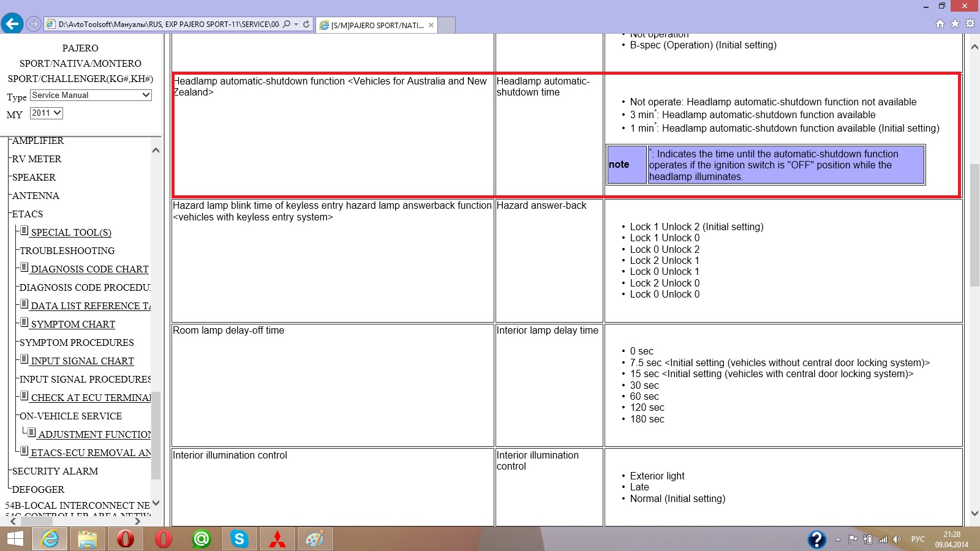
Task: Open a new blank browser tab
Action: pos(447,25)
